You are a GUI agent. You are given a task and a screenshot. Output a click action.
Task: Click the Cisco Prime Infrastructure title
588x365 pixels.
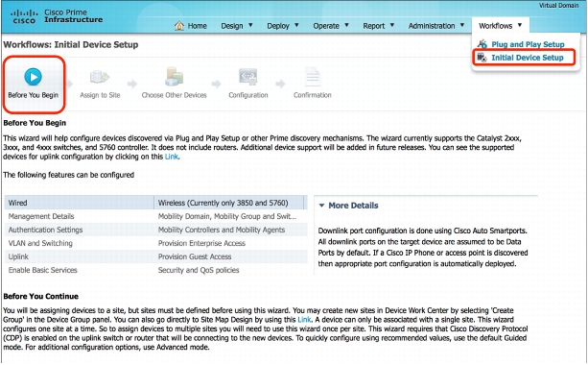tap(74, 15)
